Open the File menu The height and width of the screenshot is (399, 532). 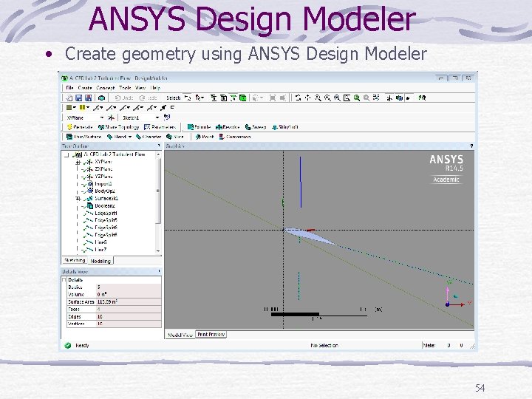pos(69,88)
